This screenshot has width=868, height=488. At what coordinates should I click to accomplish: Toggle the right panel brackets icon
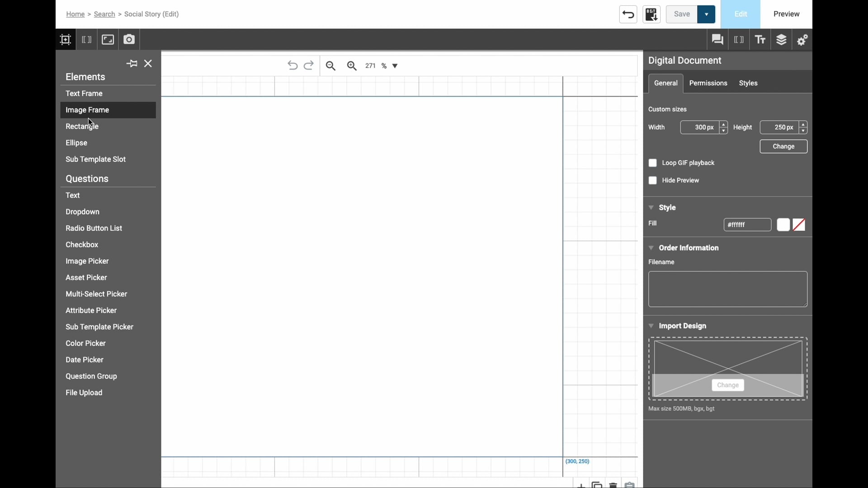[740, 40]
